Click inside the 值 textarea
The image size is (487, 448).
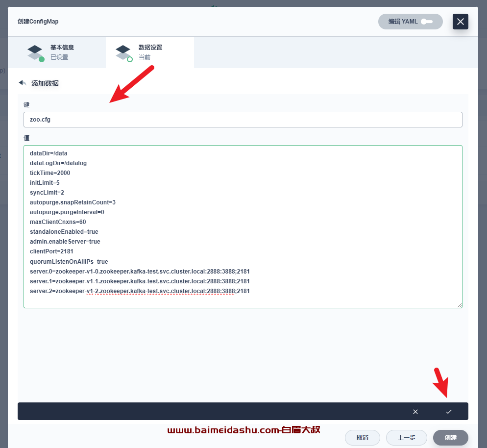point(243,227)
